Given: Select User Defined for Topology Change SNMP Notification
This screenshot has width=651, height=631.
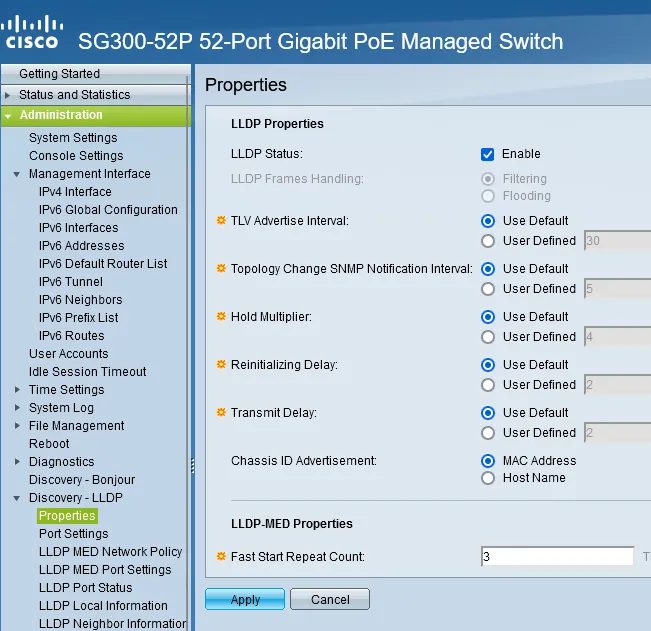Looking at the screenshot, I should [x=488, y=289].
